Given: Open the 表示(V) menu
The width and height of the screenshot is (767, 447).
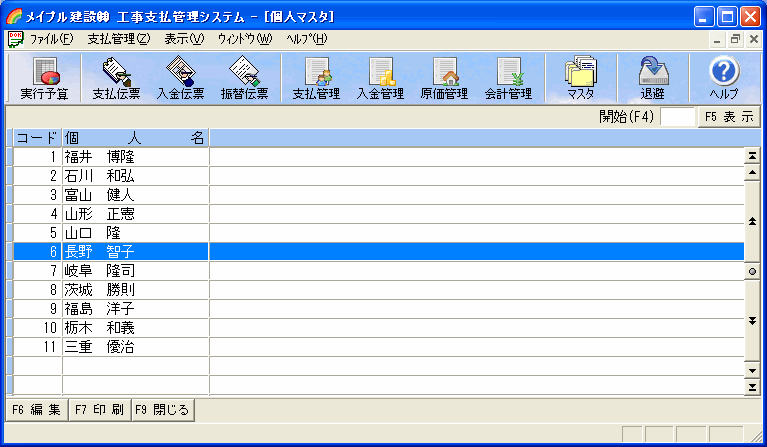Looking at the screenshot, I should pos(184,39).
